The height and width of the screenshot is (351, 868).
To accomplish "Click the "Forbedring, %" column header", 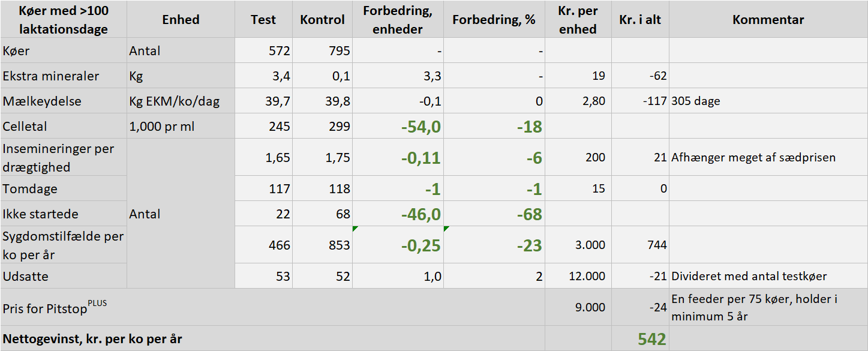I will [x=494, y=19].
